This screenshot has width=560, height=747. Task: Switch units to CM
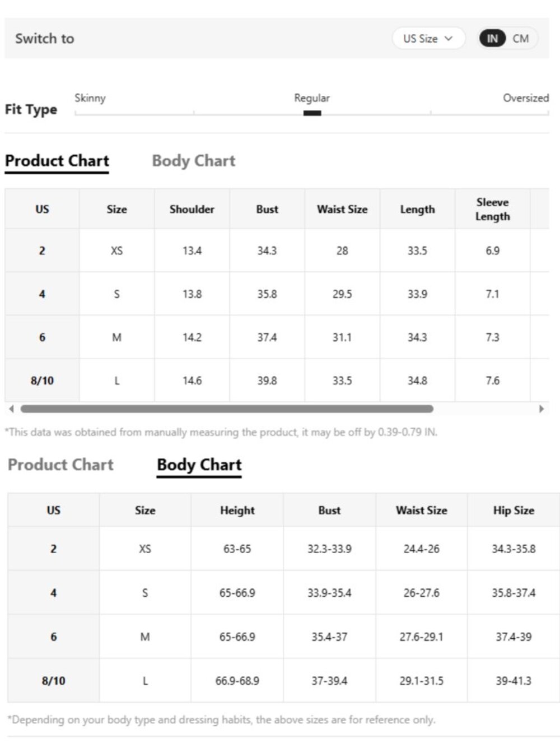click(x=521, y=39)
